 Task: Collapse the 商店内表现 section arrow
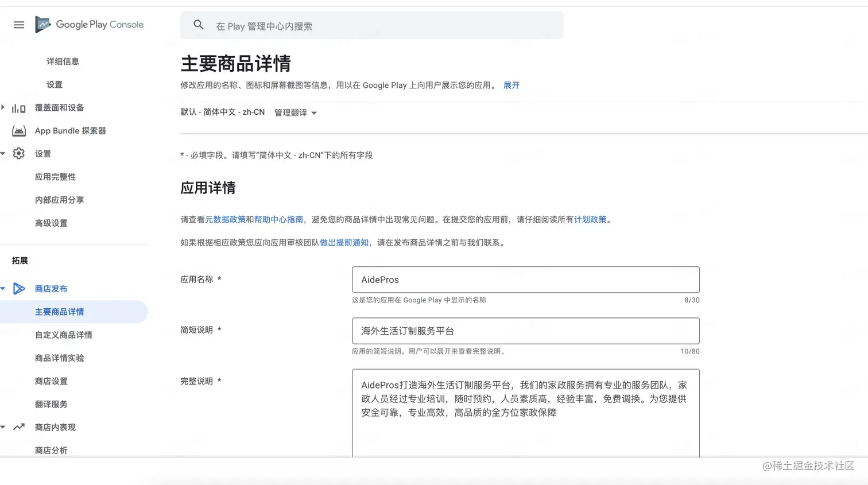tap(3, 427)
